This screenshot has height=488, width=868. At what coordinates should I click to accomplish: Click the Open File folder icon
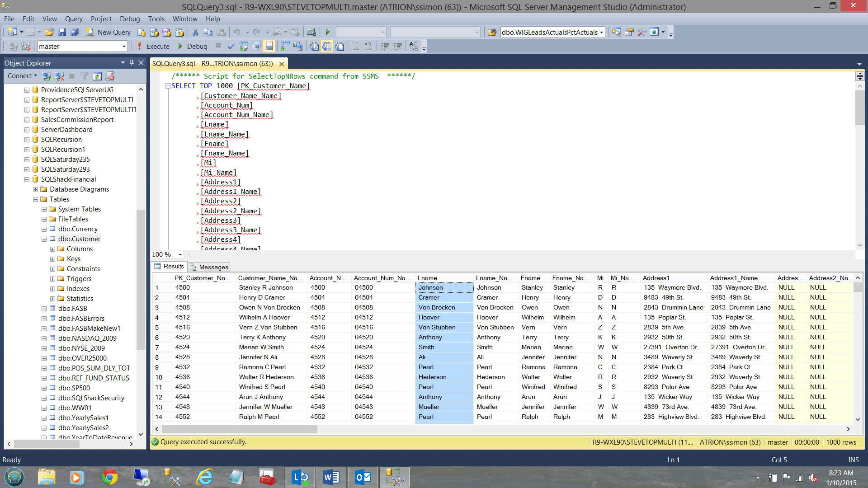coord(49,33)
